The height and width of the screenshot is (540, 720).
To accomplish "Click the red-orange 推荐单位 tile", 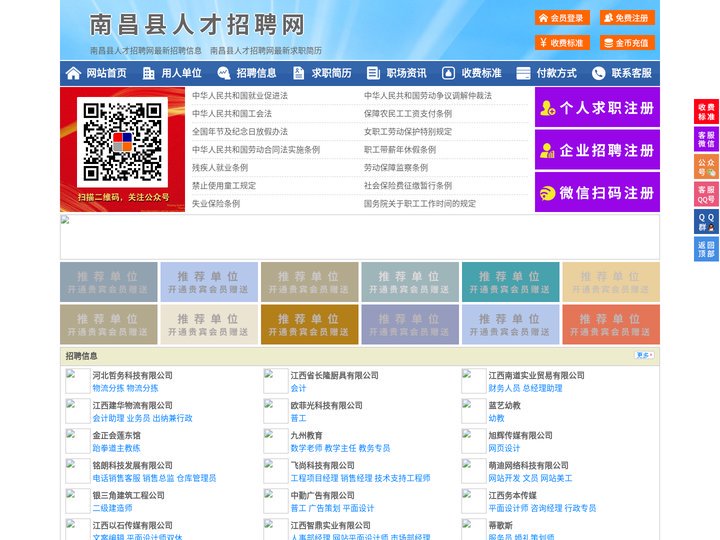I will [x=611, y=324].
